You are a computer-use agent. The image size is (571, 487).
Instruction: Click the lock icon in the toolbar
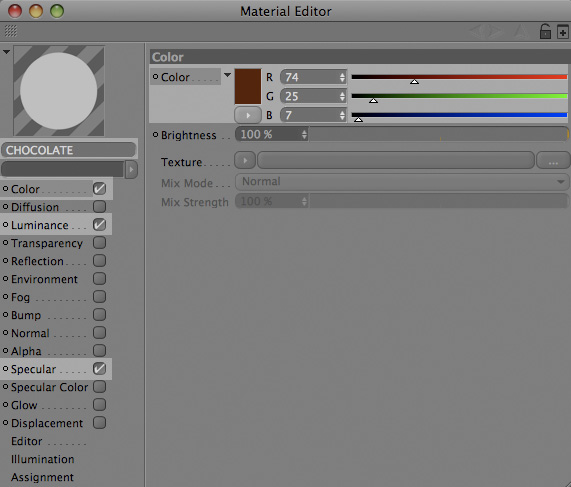pos(545,31)
